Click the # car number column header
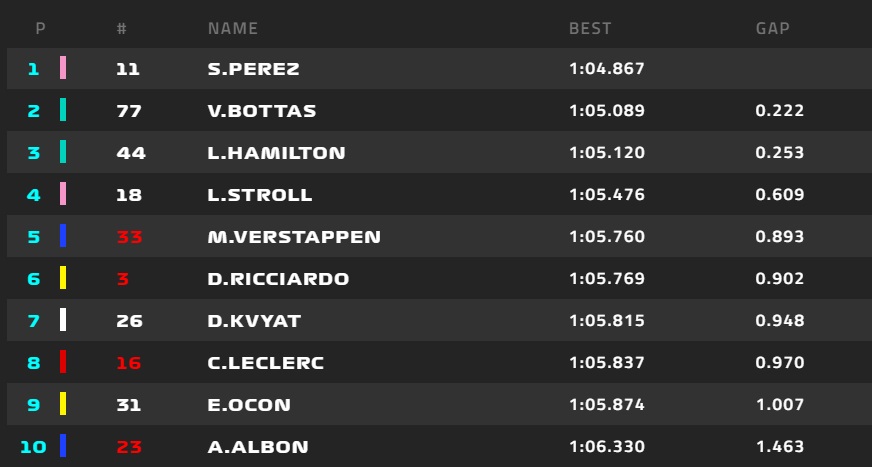872x467 pixels. click(122, 28)
